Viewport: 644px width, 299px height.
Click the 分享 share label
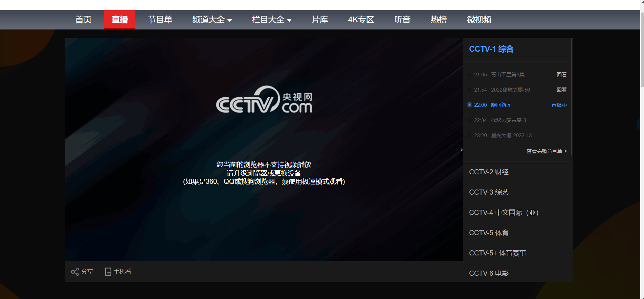click(87, 272)
